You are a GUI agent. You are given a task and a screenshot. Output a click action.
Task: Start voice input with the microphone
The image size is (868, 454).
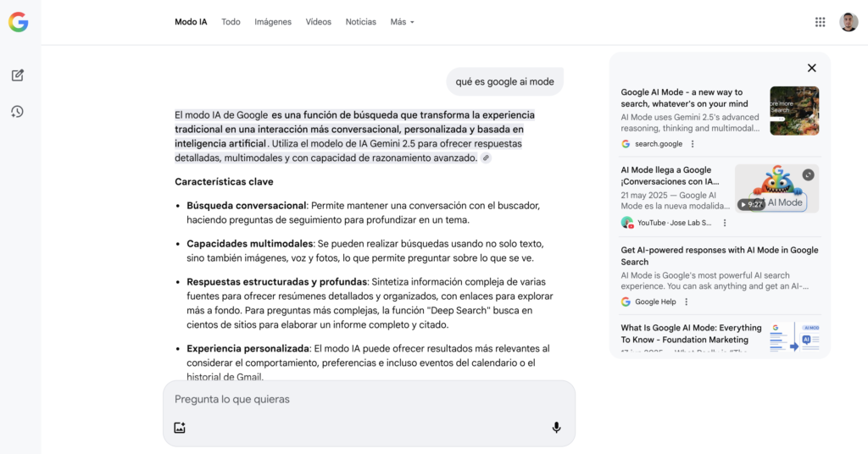(556, 428)
